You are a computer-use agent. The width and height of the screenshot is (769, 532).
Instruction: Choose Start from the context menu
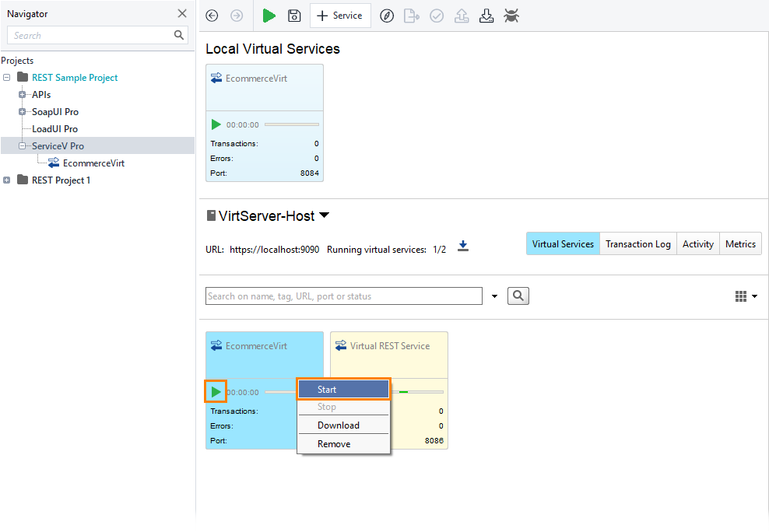click(x=343, y=390)
